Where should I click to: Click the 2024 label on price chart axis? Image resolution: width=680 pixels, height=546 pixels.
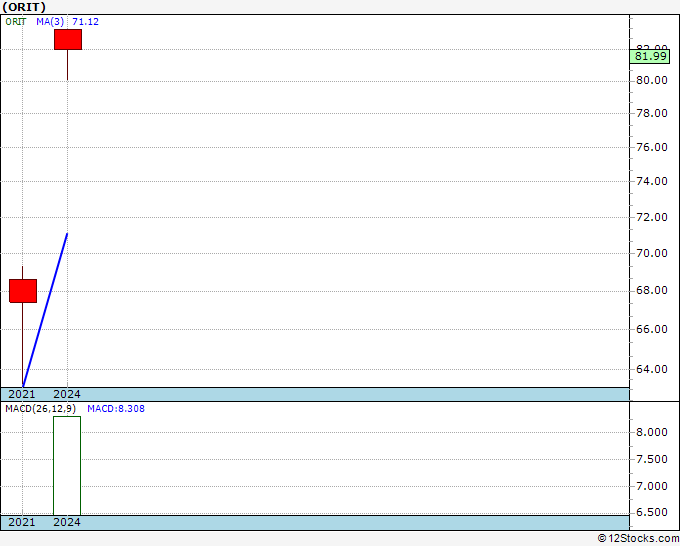pos(67,394)
